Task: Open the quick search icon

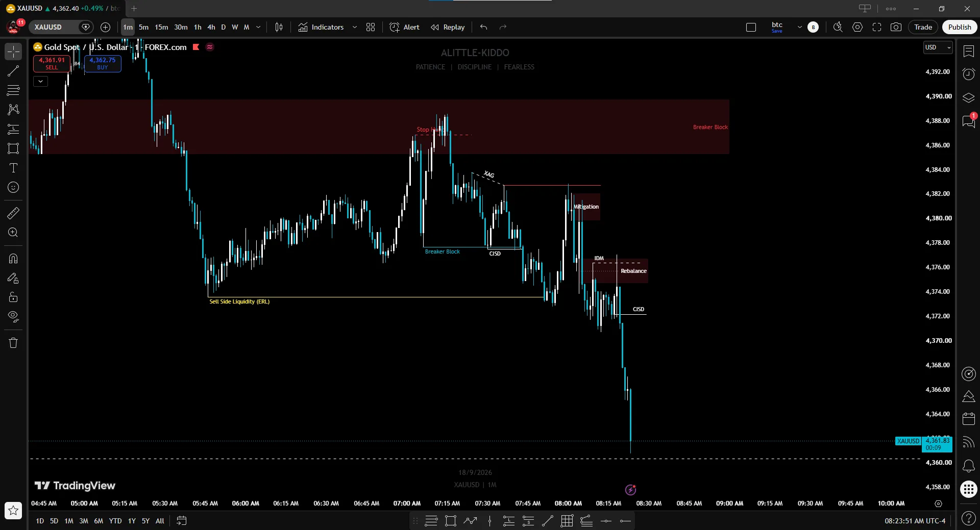Action: (838, 27)
